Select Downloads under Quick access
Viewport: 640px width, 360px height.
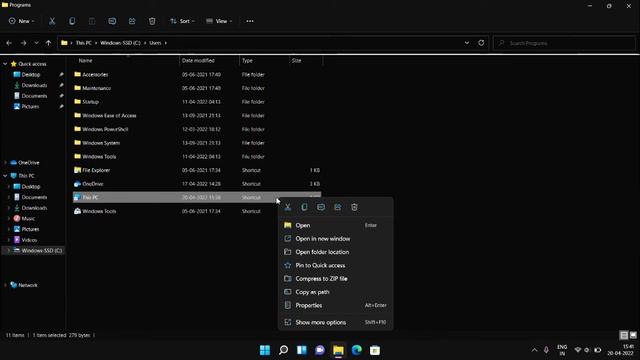click(x=33, y=85)
